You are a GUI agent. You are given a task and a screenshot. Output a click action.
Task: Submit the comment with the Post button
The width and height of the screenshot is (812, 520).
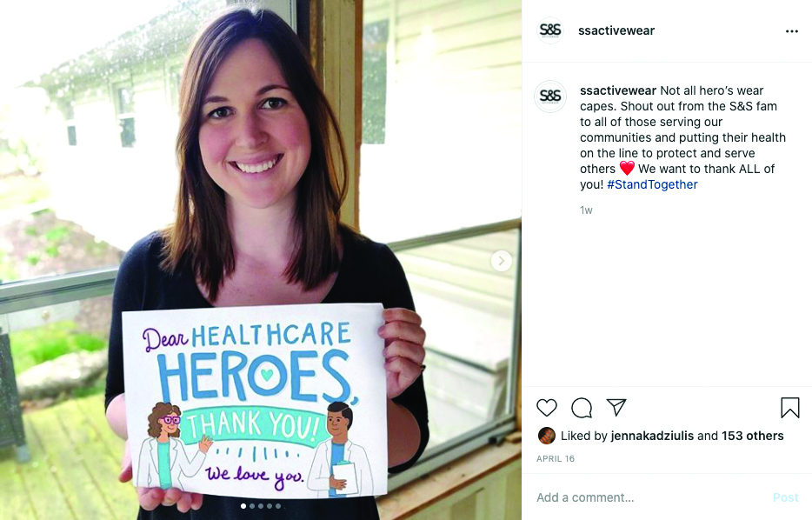coord(786,497)
